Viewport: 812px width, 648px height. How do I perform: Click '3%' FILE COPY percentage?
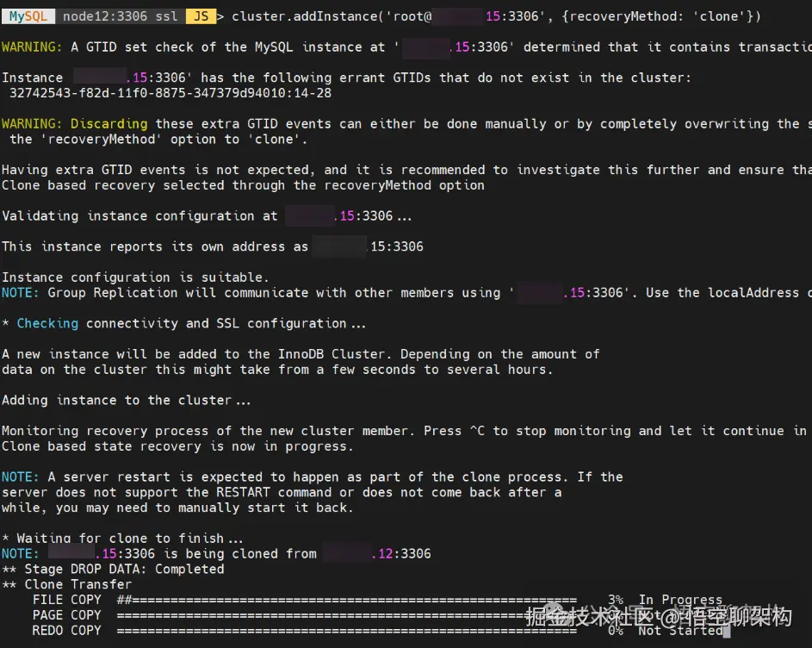coord(616,600)
